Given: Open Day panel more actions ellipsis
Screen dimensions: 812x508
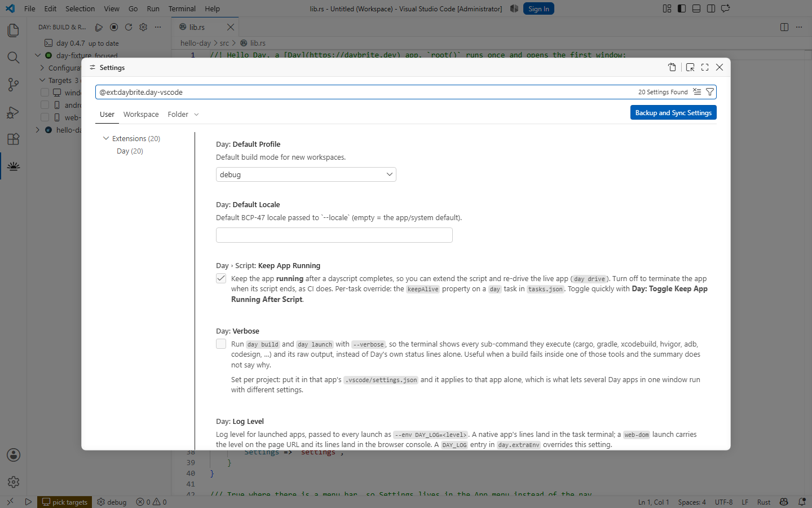Looking at the screenshot, I should (158, 27).
